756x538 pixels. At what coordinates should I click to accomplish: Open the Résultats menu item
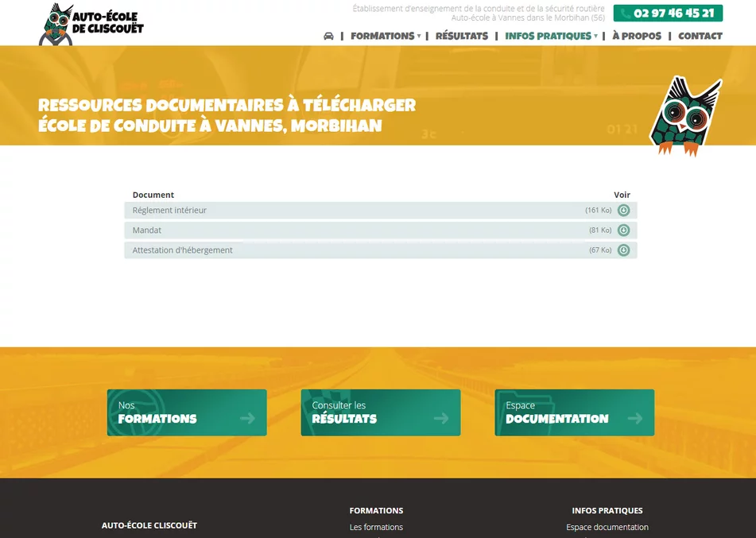(462, 36)
